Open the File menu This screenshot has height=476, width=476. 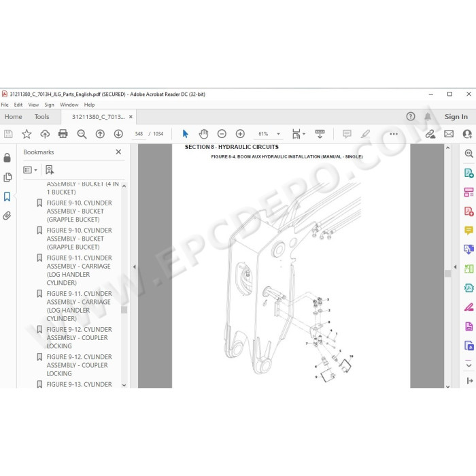click(5, 105)
